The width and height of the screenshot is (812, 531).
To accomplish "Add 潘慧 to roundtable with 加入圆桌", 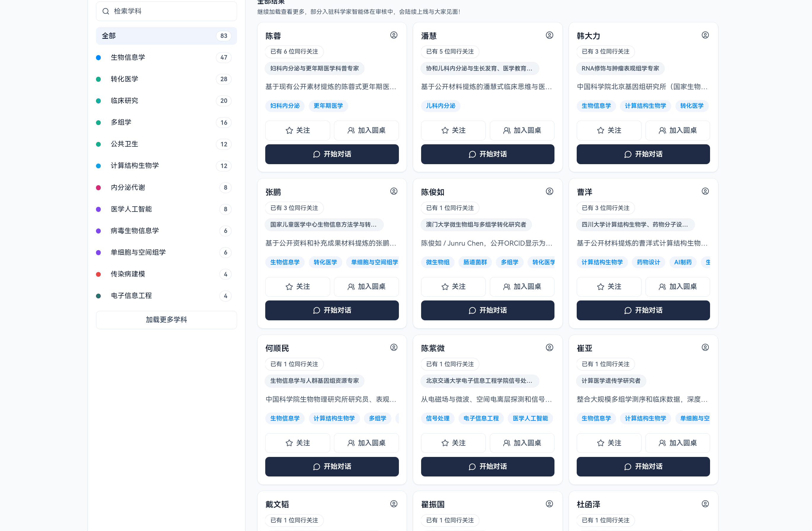I will coord(522,130).
